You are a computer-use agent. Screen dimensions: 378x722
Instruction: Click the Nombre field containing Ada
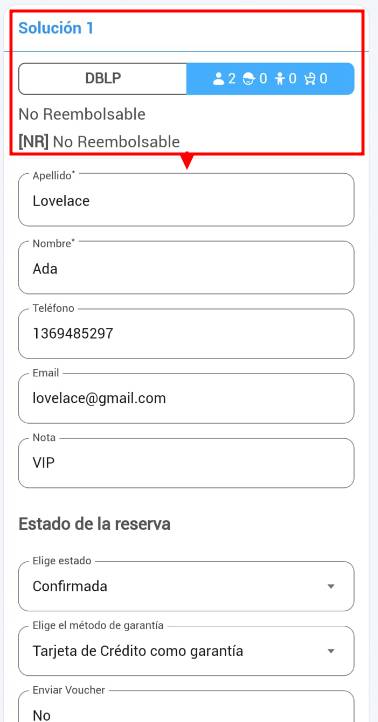[186, 268]
